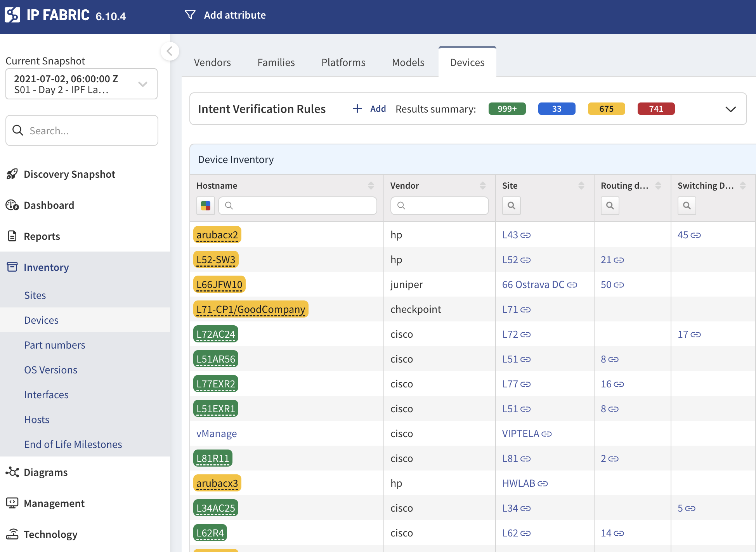
Task: Switch to the Platforms tab
Action: [x=343, y=62]
